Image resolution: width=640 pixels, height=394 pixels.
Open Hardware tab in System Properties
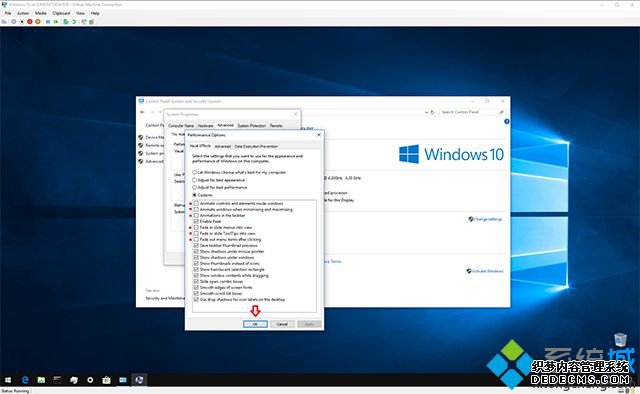point(205,125)
